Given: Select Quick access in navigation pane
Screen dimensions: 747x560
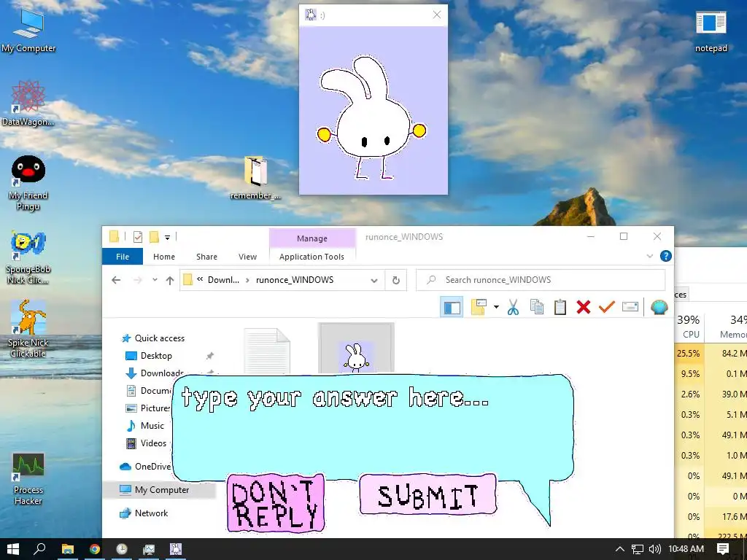Looking at the screenshot, I should (153, 338).
